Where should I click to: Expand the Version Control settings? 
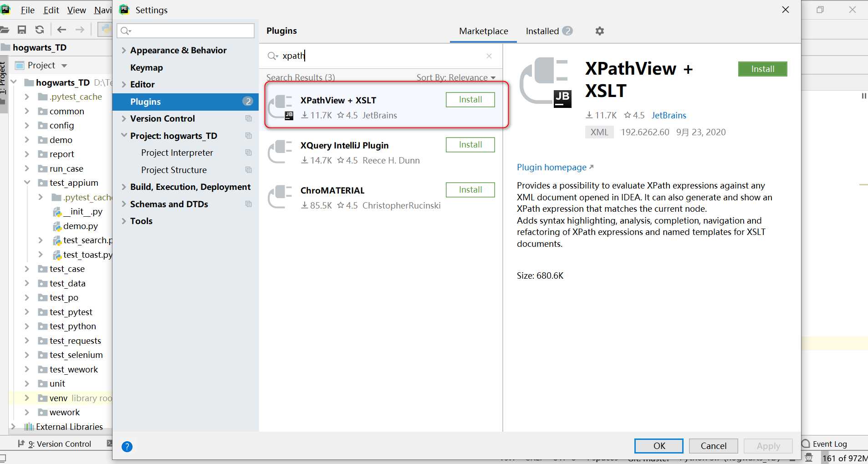[x=124, y=119]
